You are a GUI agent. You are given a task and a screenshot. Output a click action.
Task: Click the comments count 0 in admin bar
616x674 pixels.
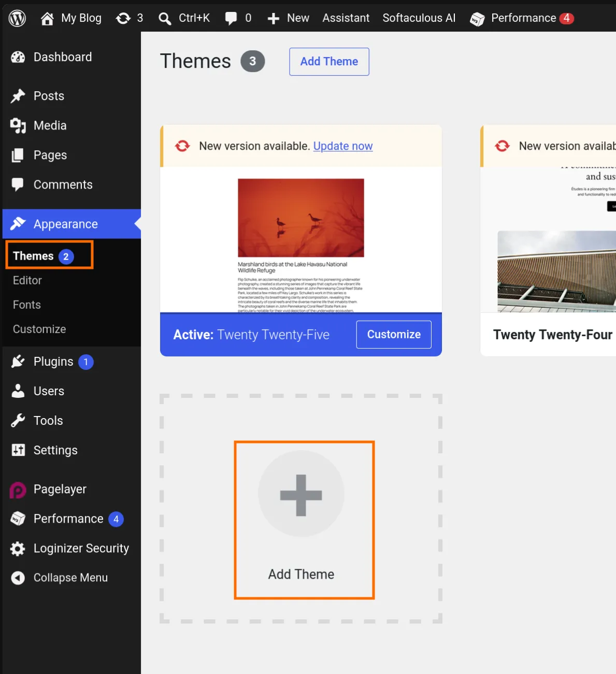click(x=248, y=18)
